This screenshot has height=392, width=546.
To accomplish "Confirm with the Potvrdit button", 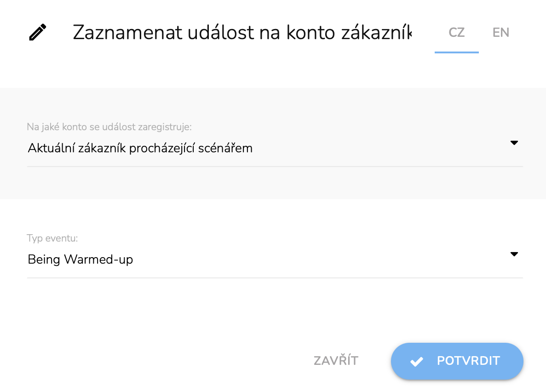I will pos(457,361).
